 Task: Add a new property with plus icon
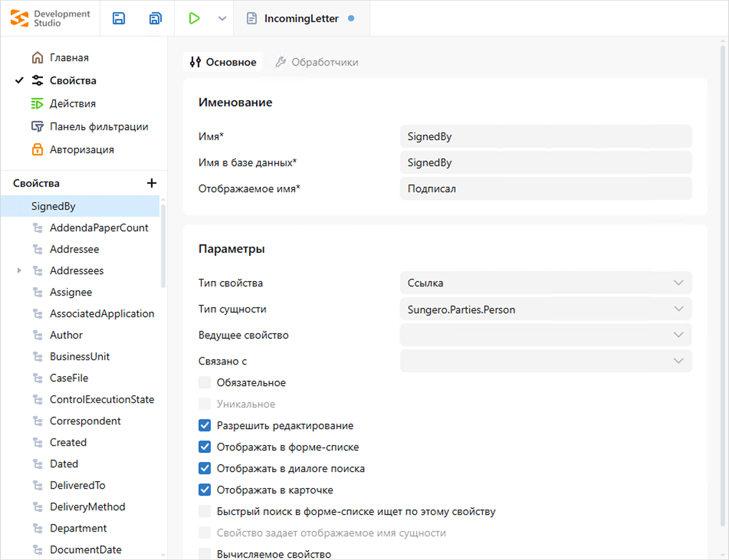point(152,183)
